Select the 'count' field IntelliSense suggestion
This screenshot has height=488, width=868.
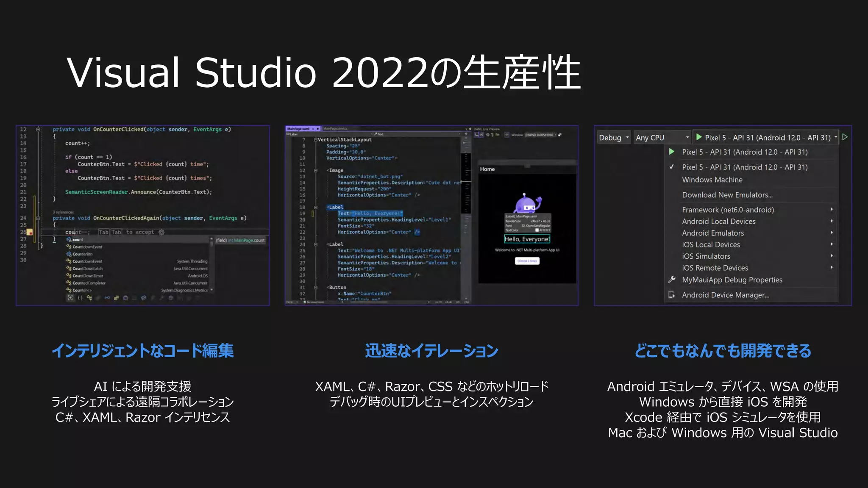coord(138,239)
